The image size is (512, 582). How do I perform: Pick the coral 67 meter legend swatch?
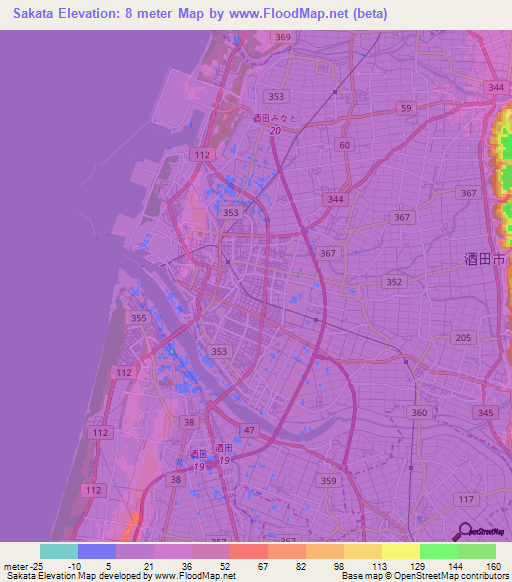coord(287,552)
